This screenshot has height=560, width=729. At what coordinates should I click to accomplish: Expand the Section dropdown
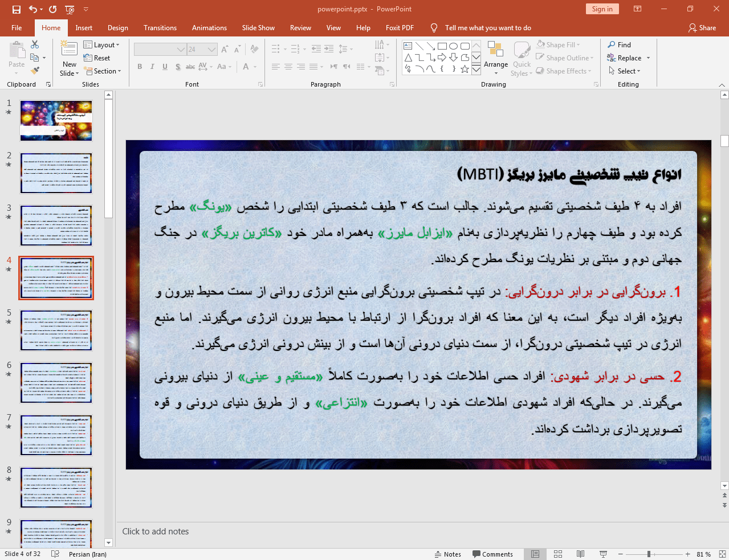(103, 71)
